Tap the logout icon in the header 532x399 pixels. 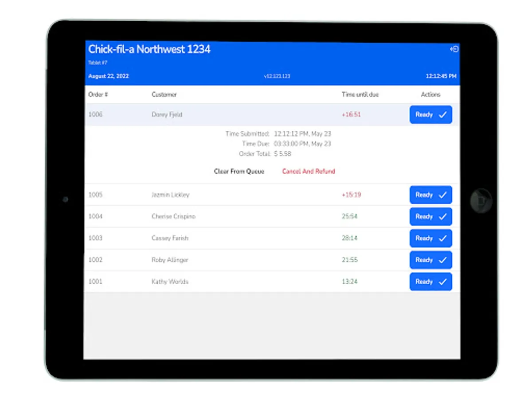(454, 49)
